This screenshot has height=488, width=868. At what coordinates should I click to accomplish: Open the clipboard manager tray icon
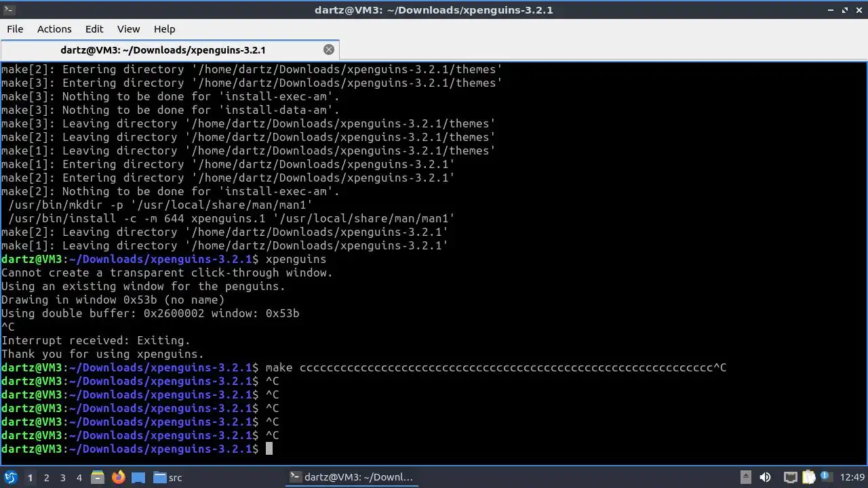(x=808, y=477)
